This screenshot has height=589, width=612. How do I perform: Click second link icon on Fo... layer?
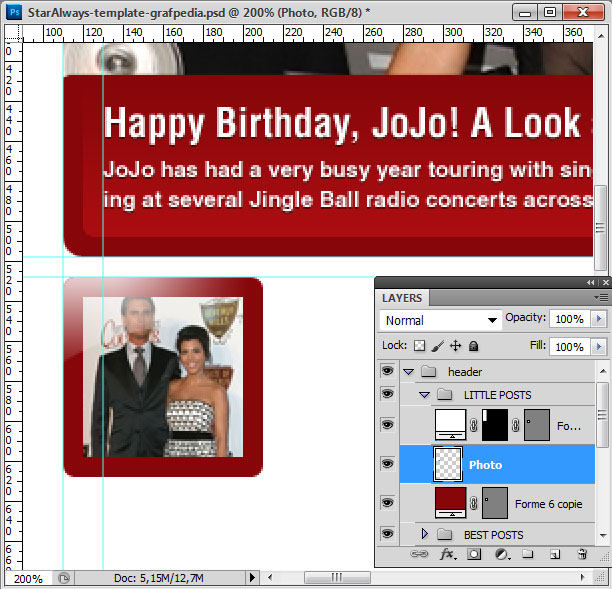click(516, 425)
